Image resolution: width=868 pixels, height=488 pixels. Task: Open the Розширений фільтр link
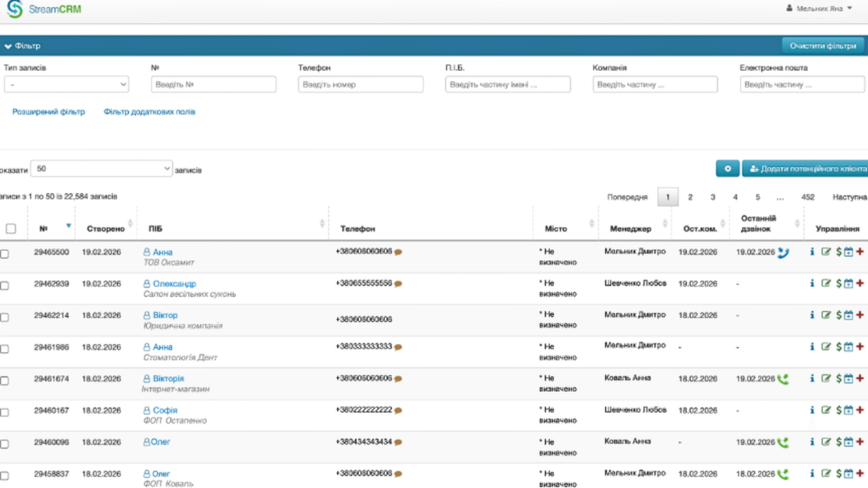[48, 112]
